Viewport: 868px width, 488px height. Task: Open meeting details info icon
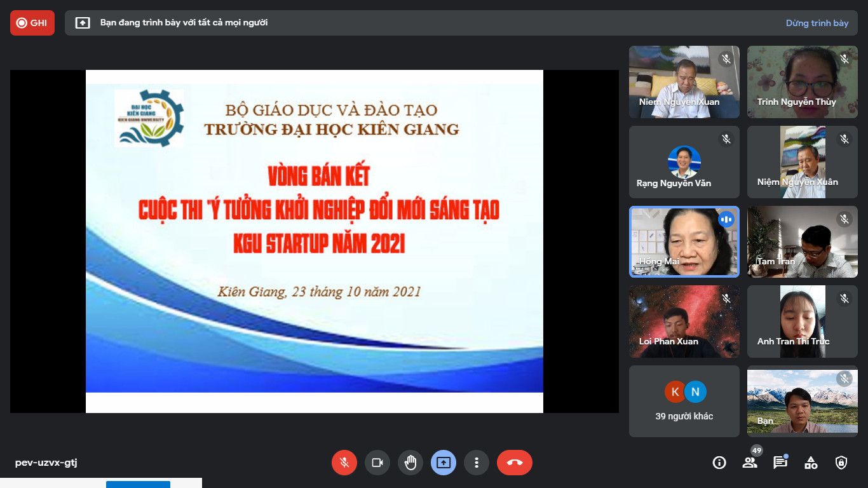719,463
